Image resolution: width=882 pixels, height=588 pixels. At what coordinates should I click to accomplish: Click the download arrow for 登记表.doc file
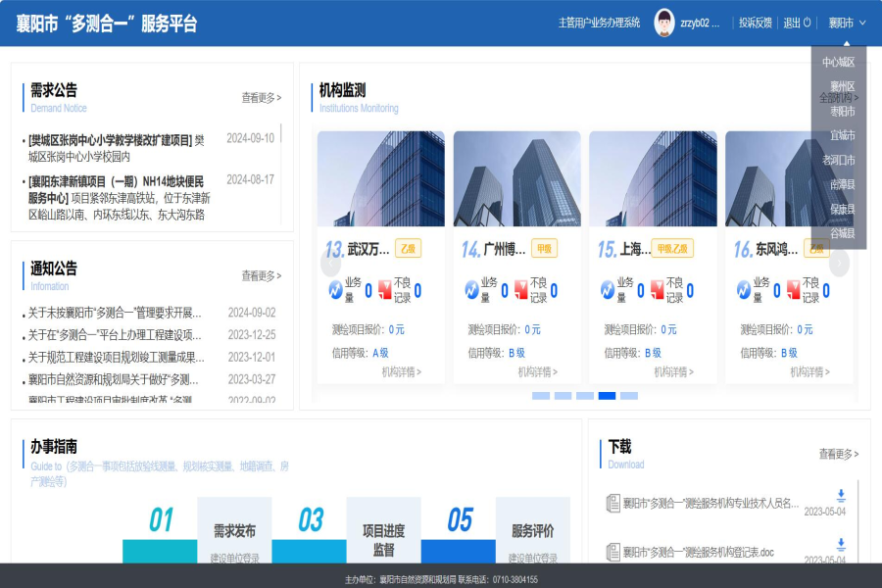tap(841, 544)
